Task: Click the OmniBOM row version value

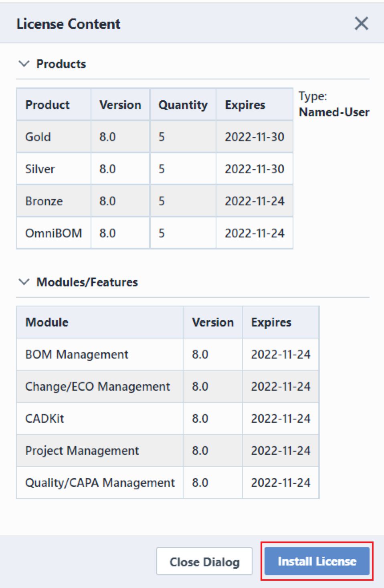Action: coord(107,233)
